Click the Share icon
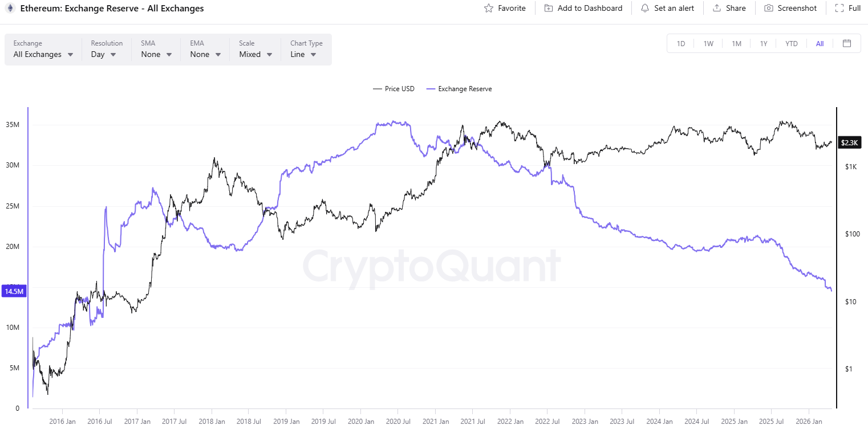Viewport: 868px width, 429px height. pyautogui.click(x=716, y=8)
